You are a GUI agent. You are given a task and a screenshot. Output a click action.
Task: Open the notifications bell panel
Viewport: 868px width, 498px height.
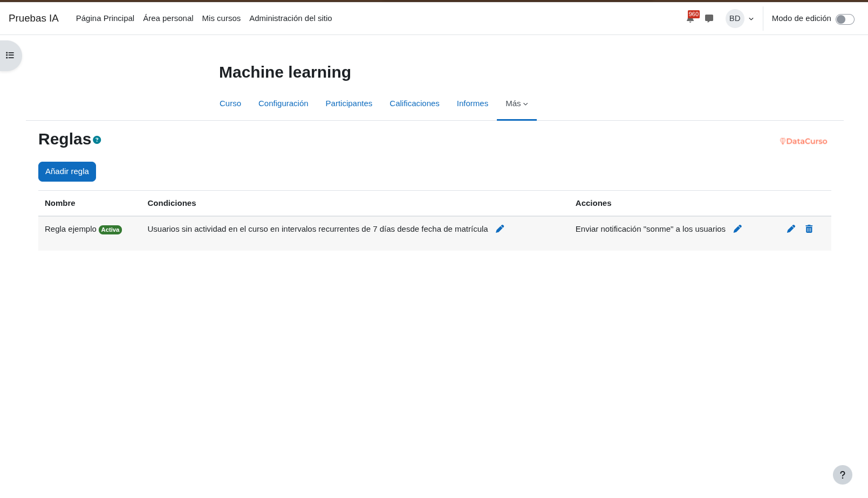pyautogui.click(x=691, y=18)
